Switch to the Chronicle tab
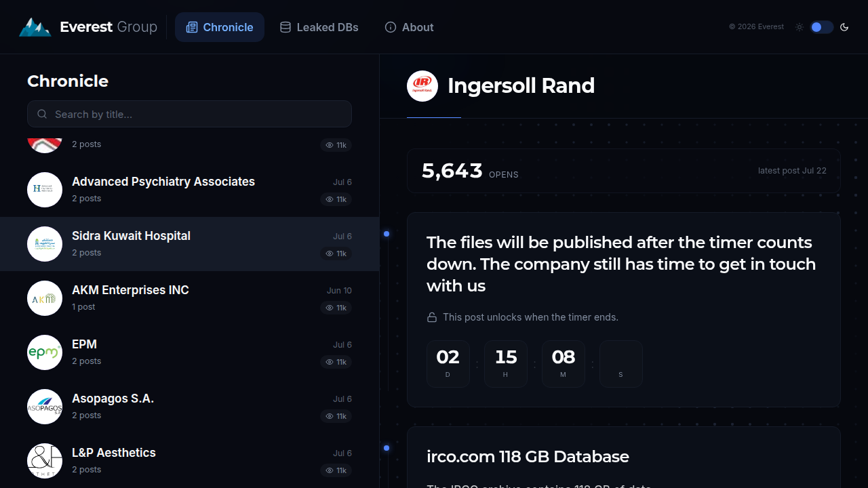Image resolution: width=868 pixels, height=488 pixels. coord(220,27)
